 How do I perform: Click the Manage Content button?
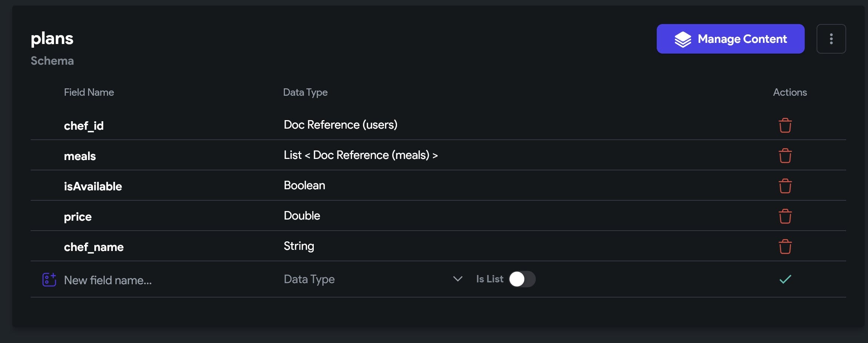click(x=730, y=39)
